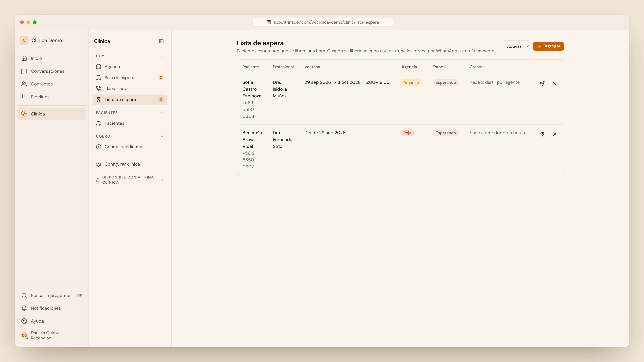
Task: Expand Disponible con Vitrina Clínica section
Action: coord(130,180)
